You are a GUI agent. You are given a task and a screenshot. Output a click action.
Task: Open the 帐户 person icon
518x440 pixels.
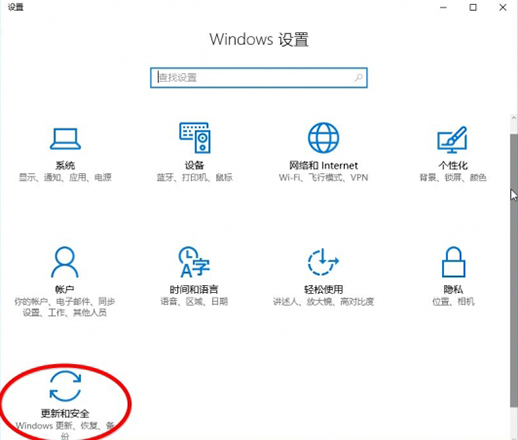click(x=65, y=262)
